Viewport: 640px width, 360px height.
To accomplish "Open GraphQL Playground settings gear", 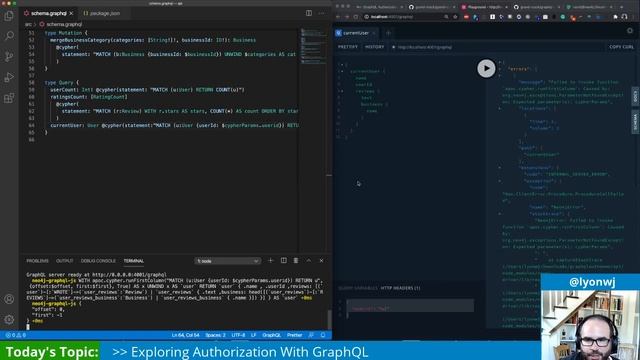I will tap(630, 31).
